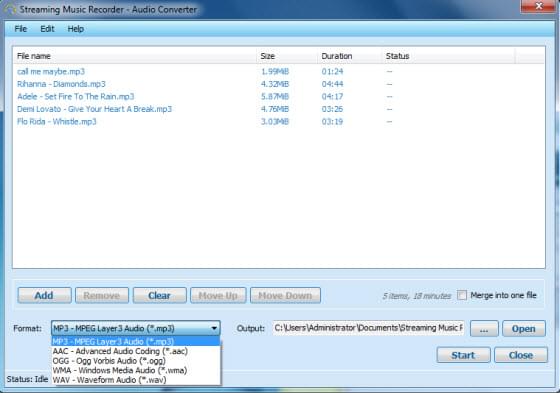The width and height of the screenshot is (560, 393).
Task: Click the Move Up button
Action: [218, 295]
